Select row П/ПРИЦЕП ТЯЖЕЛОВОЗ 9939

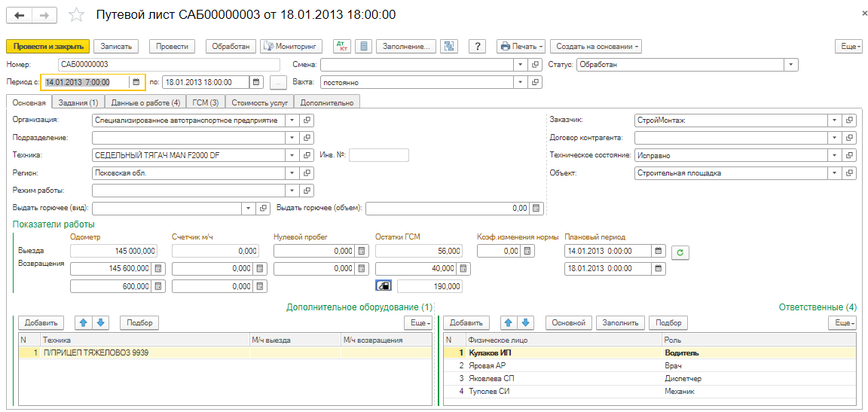pyautogui.click(x=225, y=352)
